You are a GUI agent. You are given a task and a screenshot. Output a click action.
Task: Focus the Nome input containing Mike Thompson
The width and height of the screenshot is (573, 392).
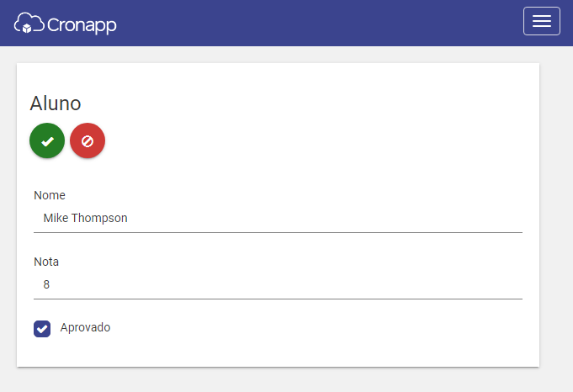279,218
